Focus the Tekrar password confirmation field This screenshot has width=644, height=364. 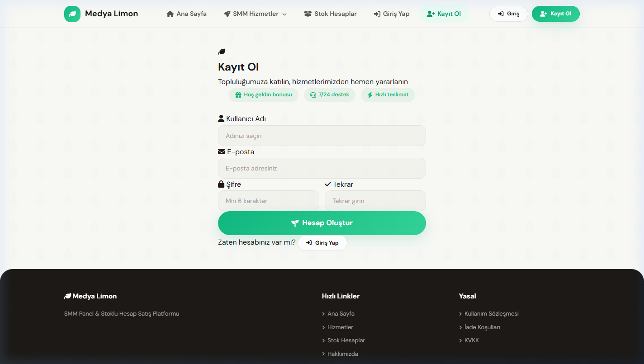375,201
